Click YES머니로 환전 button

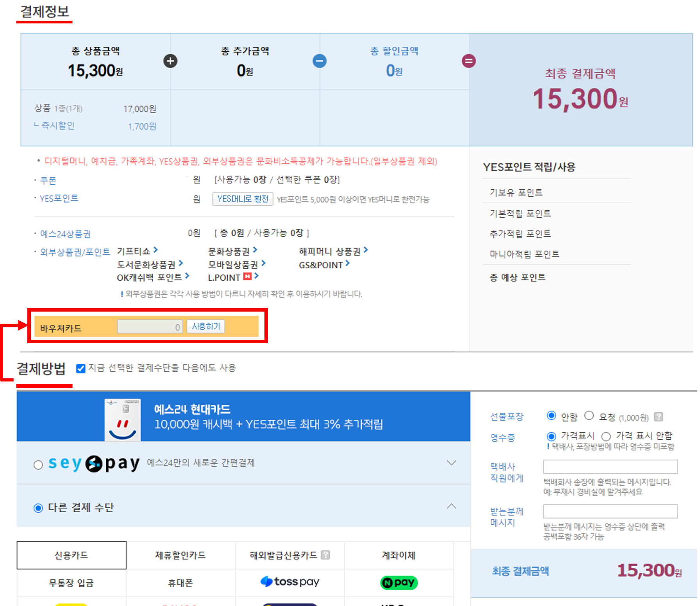243,199
